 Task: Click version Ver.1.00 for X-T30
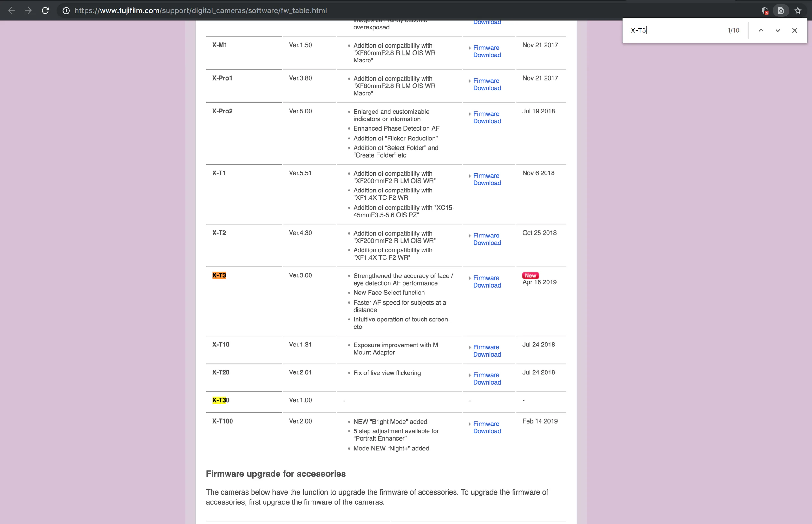click(x=300, y=400)
